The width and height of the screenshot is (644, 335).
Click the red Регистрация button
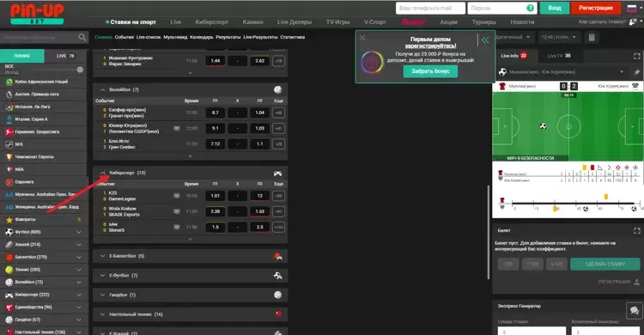pyautogui.click(x=596, y=8)
